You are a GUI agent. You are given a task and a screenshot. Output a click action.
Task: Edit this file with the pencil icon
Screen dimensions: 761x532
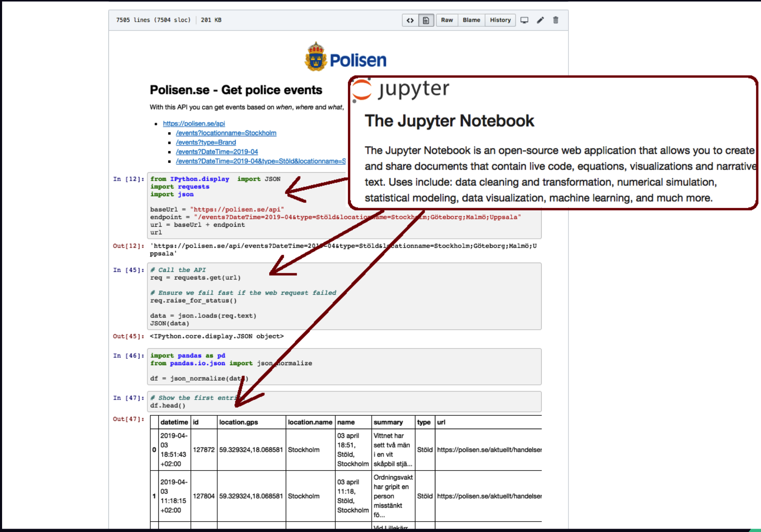[540, 20]
